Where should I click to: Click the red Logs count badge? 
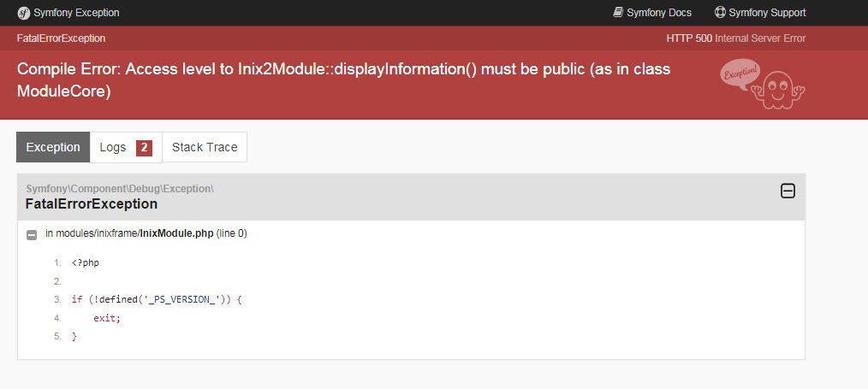[144, 147]
